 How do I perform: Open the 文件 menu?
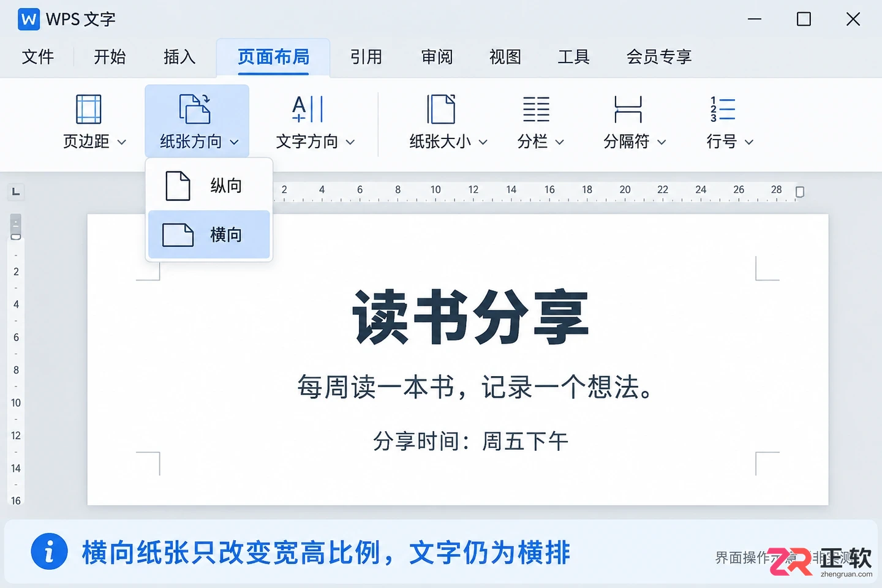38,57
